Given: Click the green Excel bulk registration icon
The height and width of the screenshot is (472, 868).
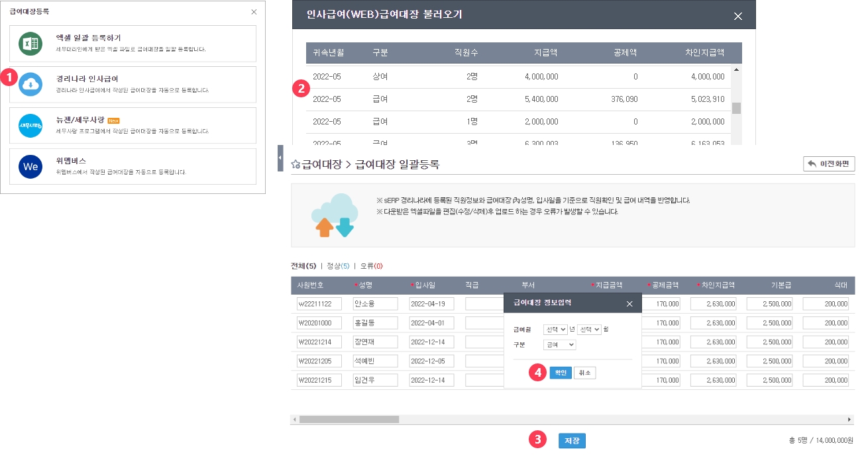Looking at the screenshot, I should pos(30,44).
